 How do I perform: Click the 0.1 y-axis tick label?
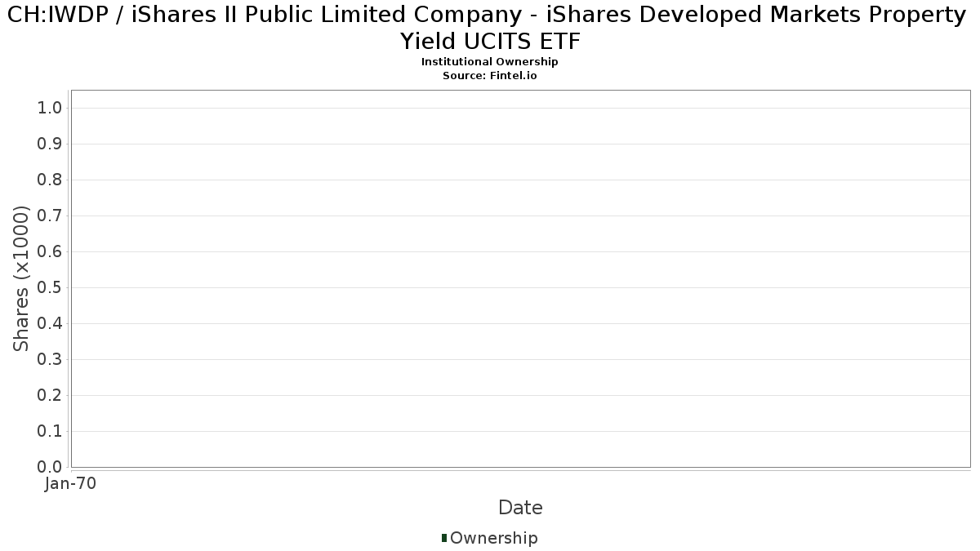(x=51, y=432)
